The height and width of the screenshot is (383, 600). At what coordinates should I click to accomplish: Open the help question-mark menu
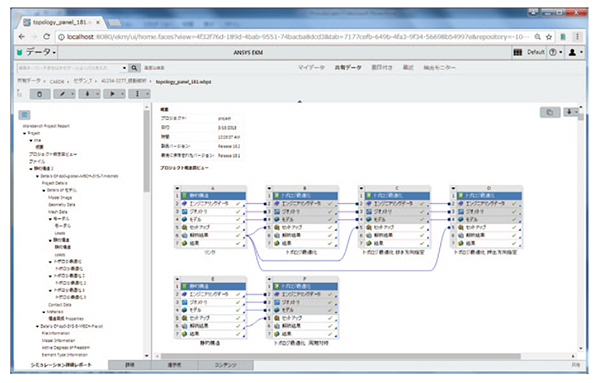[x=555, y=52]
